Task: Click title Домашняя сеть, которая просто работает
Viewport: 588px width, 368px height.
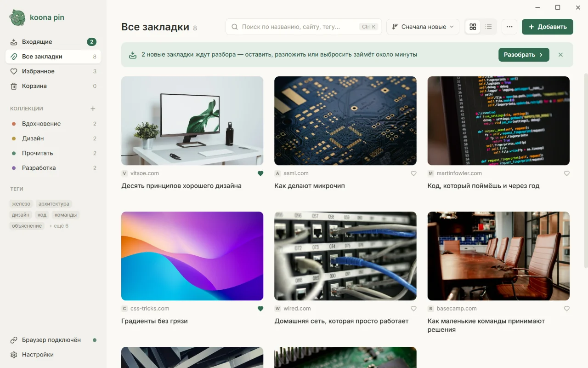Action: pos(341,321)
